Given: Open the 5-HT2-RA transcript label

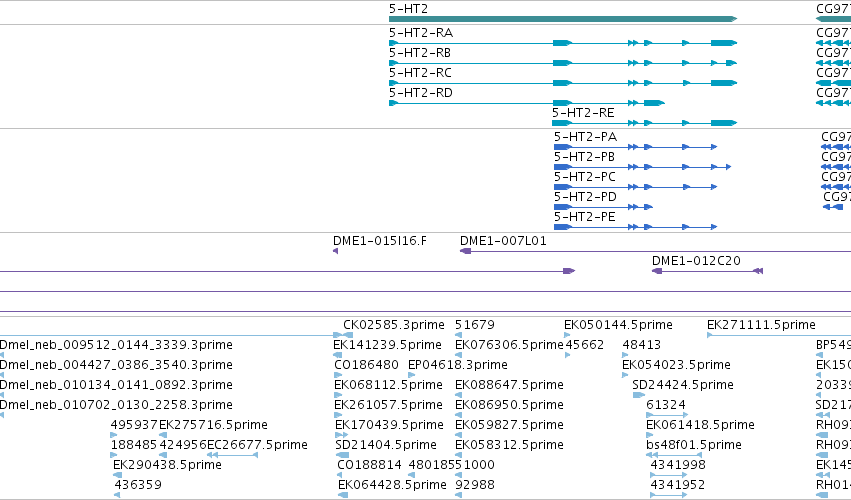Looking at the screenshot, I should point(421,33).
